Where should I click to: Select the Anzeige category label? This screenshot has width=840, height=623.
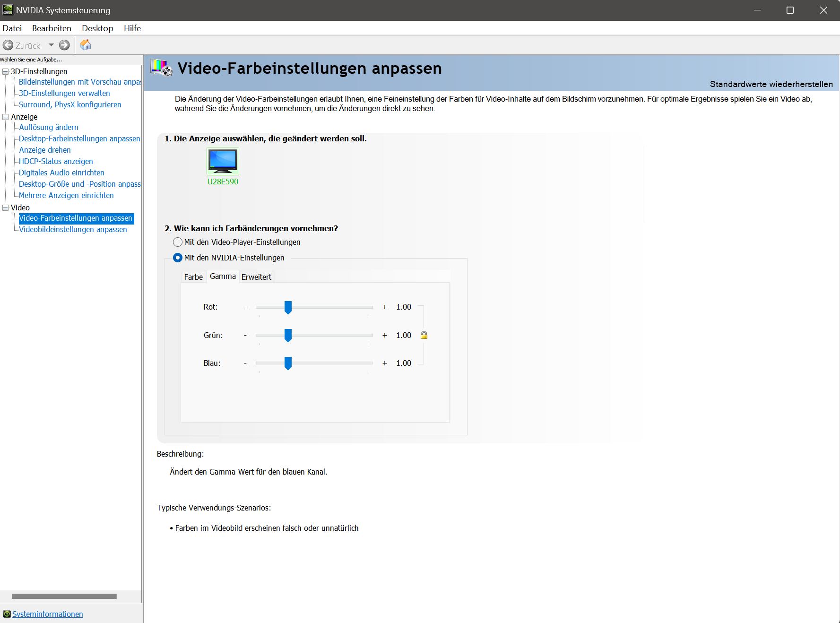(24, 117)
